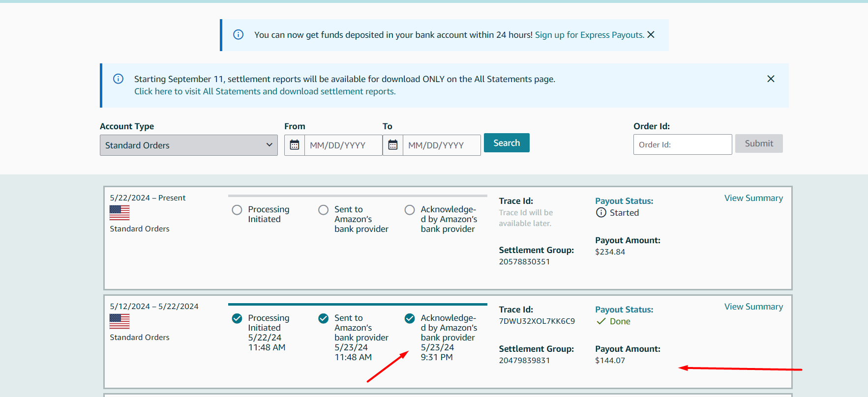
Task: Select empty Processing Initiated circle in first statement
Action: tap(237, 210)
